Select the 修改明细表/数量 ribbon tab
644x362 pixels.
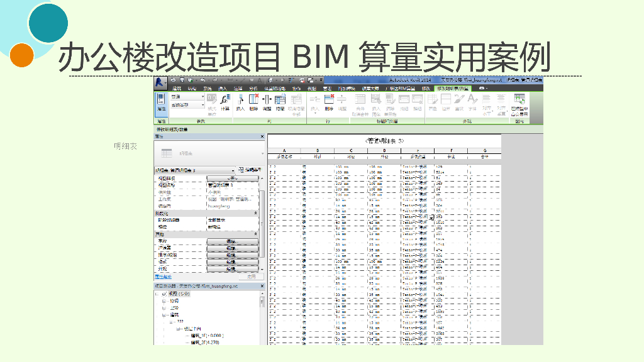click(x=453, y=88)
